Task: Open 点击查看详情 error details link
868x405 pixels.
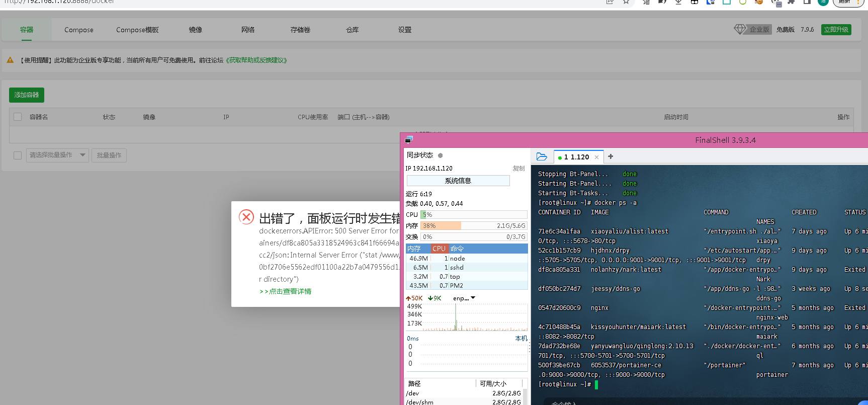Action: pyautogui.click(x=286, y=291)
